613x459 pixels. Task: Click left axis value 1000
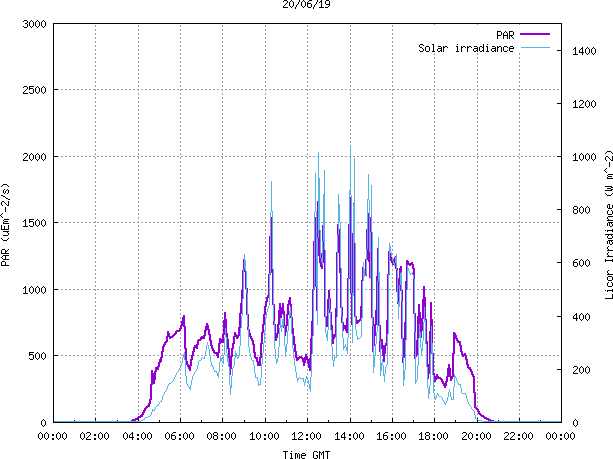(x=34, y=290)
